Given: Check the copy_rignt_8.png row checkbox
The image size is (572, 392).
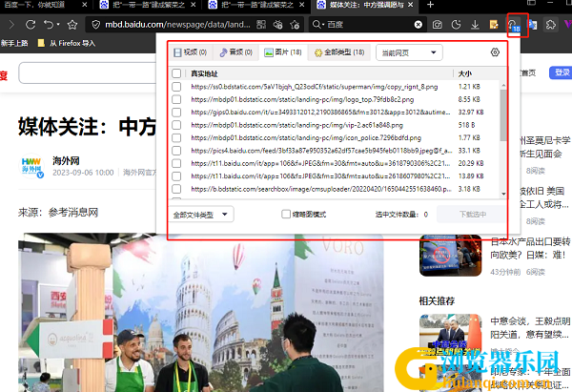Looking at the screenshot, I should click(176, 87).
